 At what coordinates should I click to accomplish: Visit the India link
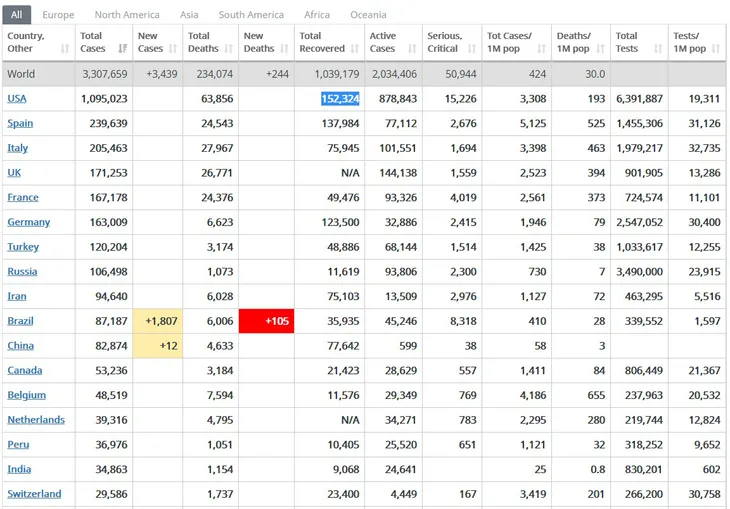tap(19, 469)
